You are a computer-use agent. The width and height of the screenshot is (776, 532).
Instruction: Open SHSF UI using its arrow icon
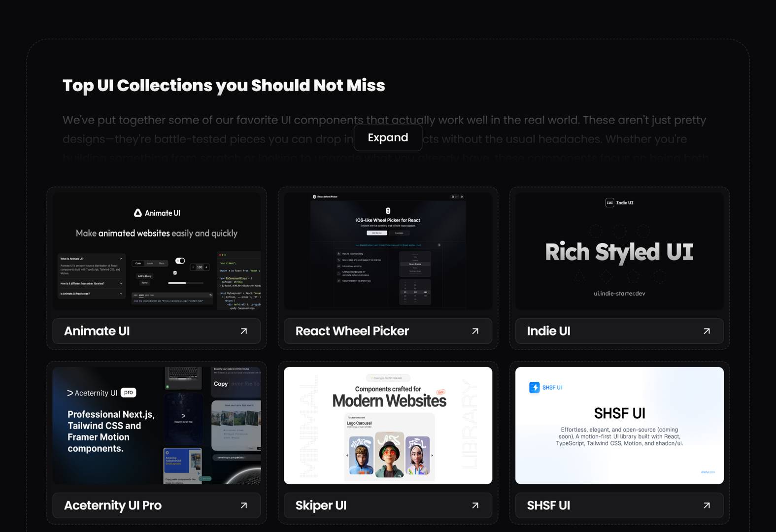[x=707, y=505]
